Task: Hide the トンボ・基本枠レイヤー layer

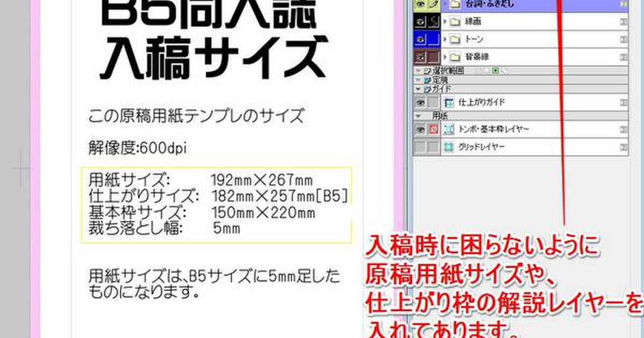Action: (421, 129)
